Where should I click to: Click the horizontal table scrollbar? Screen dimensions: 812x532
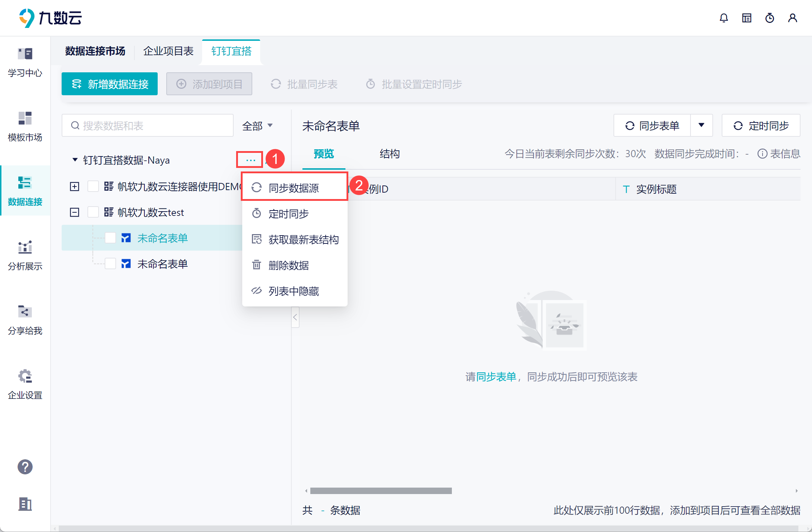click(381, 490)
